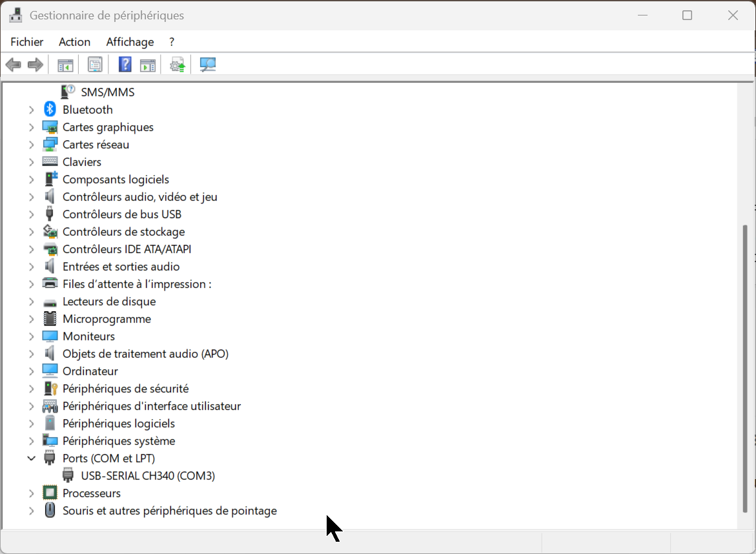Click the Forward arrow toolbar icon
Screen dimensions: 756x554
click(x=36, y=65)
